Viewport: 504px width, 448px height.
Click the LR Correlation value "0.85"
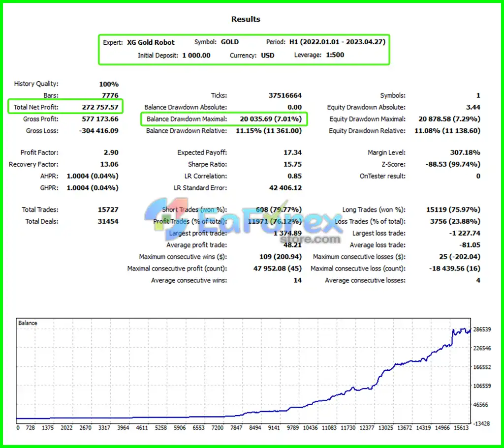pyautogui.click(x=294, y=177)
